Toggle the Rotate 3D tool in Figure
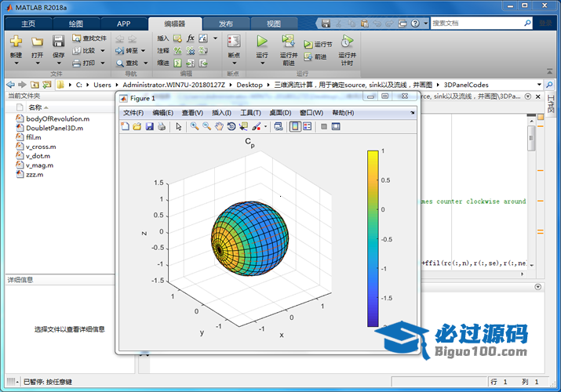The image size is (561, 392). point(231,126)
